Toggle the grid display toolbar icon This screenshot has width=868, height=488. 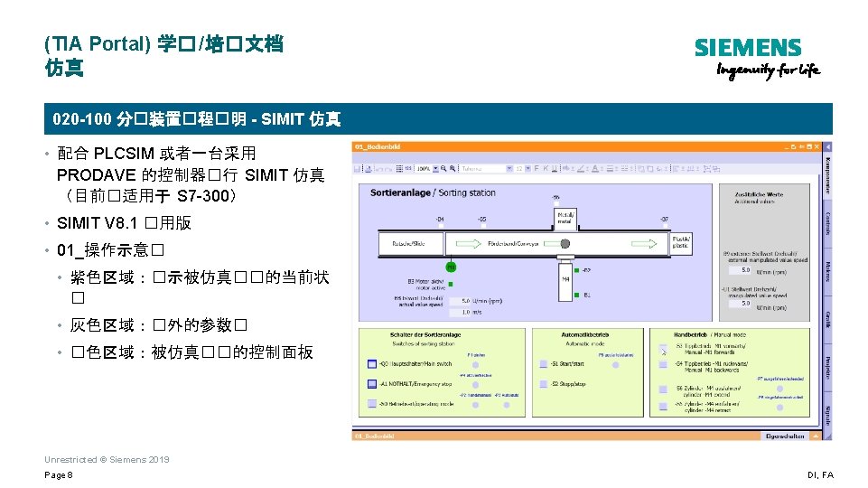click(x=399, y=168)
